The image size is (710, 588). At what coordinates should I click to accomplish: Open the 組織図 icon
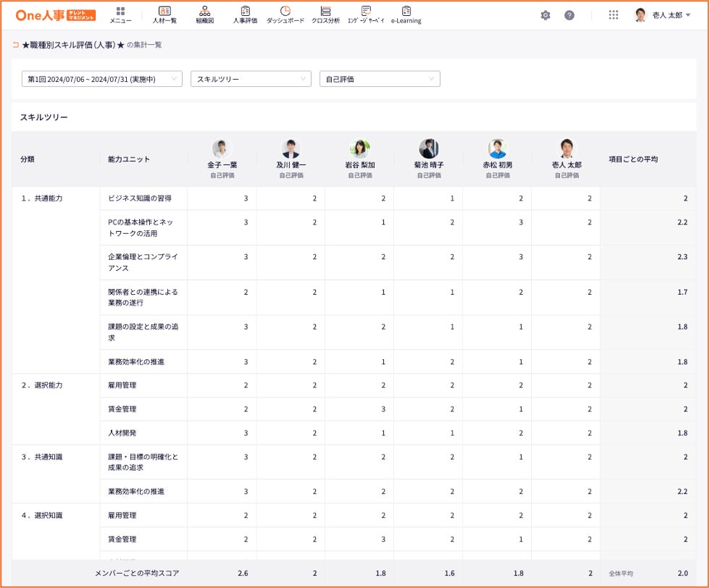pyautogui.click(x=204, y=15)
